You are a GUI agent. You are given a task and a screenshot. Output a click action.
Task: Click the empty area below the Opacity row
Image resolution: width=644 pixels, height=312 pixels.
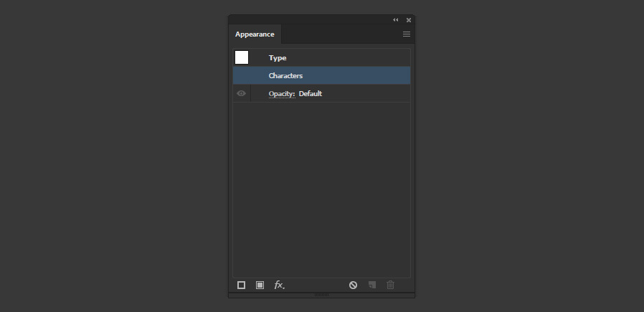[321, 189]
